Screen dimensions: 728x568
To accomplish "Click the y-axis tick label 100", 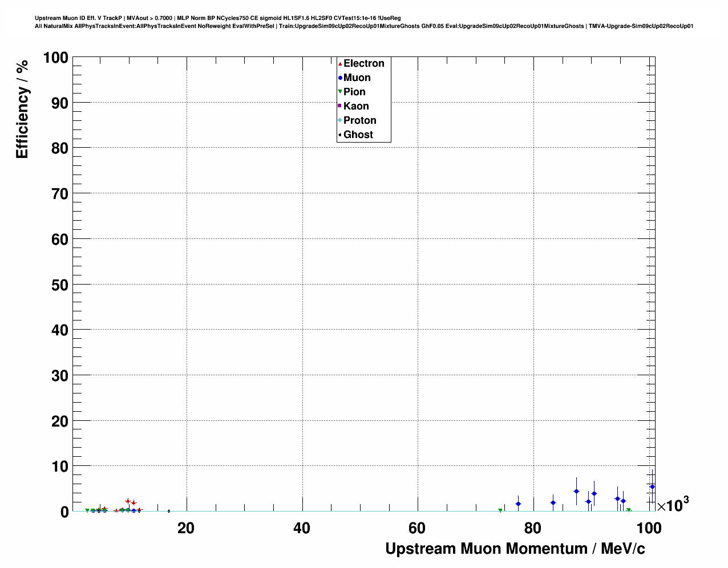I will 55,58.
